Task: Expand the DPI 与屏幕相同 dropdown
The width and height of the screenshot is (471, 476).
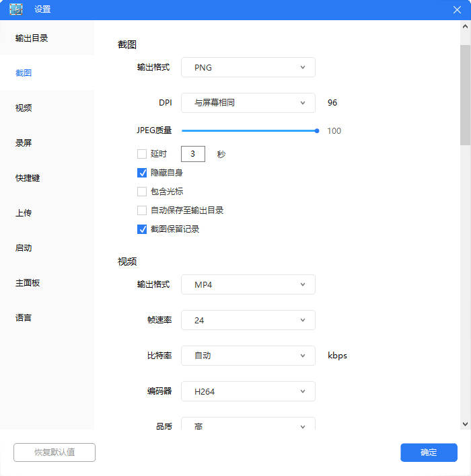Action: coord(248,103)
